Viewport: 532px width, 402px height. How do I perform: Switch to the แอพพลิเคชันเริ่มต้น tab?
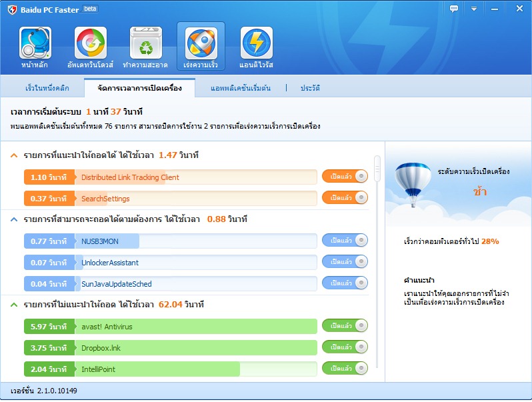[x=240, y=88]
